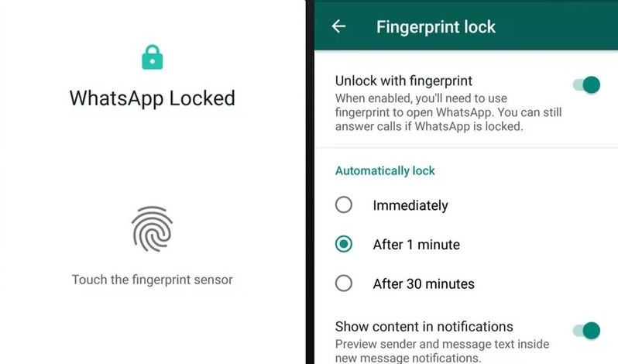Screen dimensions: 618x364
Task: Click the green header bar area
Action: (466, 26)
